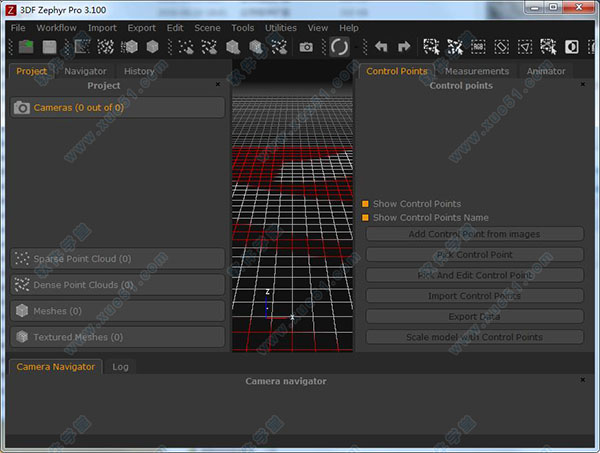Click the 3D viewport axis gizmo
This screenshot has height=453, width=600.
tap(279, 305)
